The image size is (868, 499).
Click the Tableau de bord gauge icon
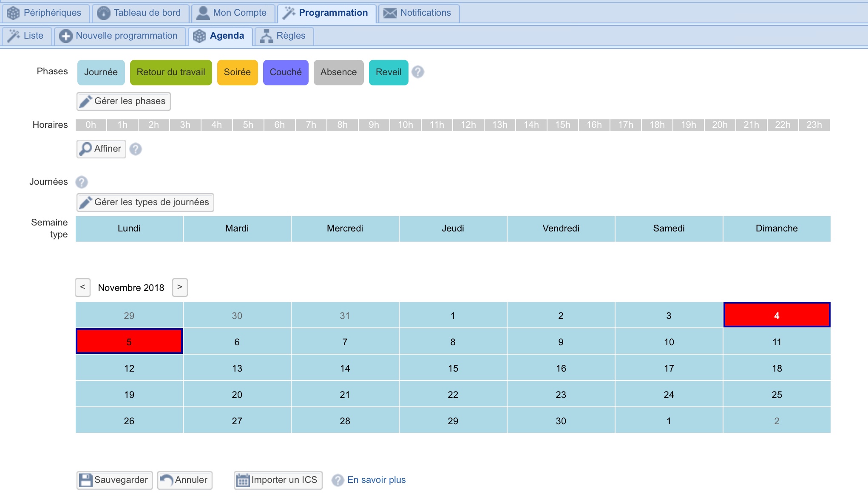point(103,13)
